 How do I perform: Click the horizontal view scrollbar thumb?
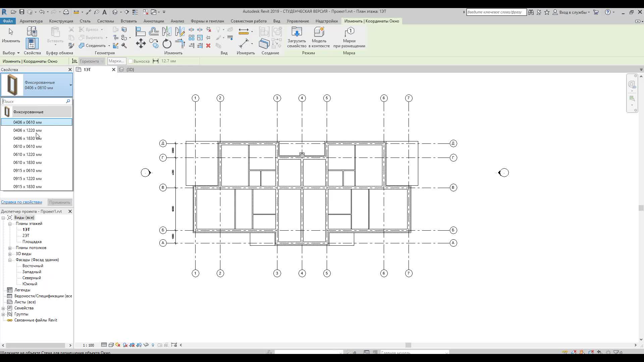point(408,345)
